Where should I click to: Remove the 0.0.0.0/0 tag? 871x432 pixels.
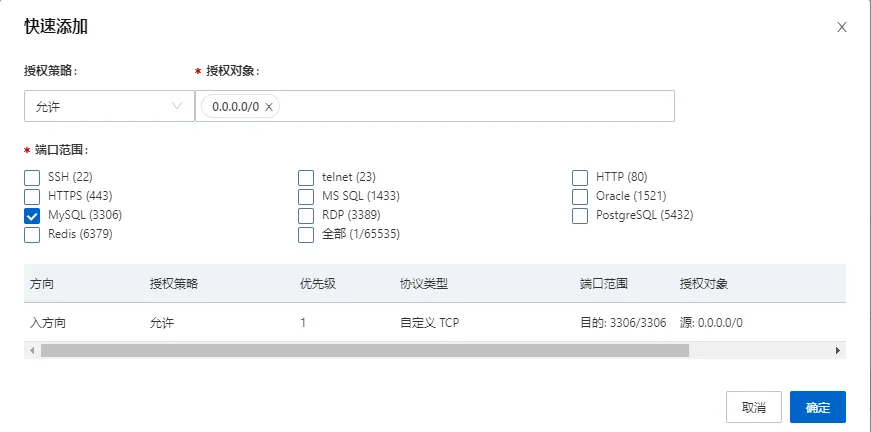click(268, 107)
